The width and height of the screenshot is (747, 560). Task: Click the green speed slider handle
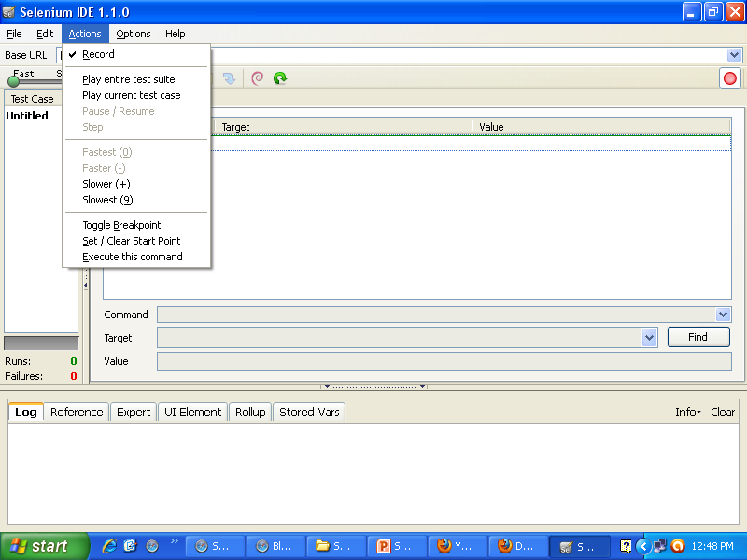coord(13,82)
